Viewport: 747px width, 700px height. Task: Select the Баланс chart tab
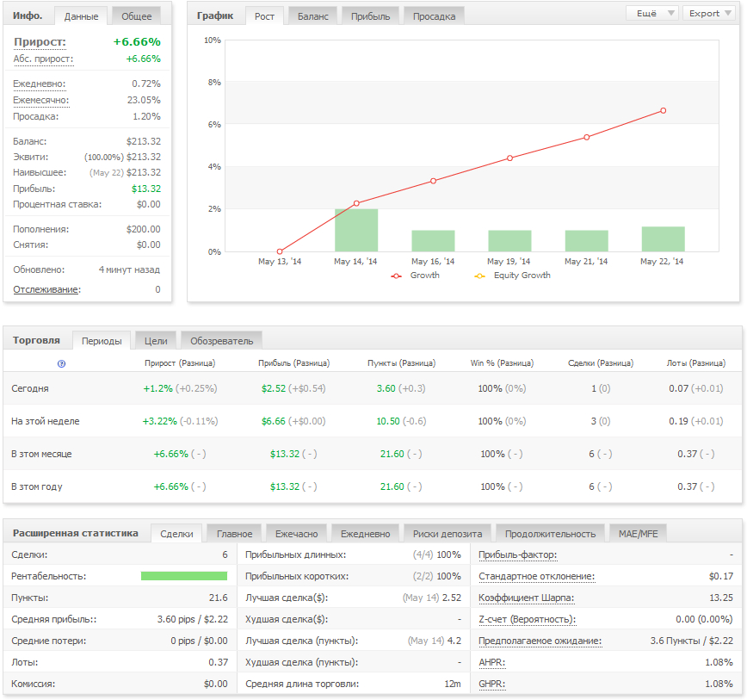[x=313, y=16]
